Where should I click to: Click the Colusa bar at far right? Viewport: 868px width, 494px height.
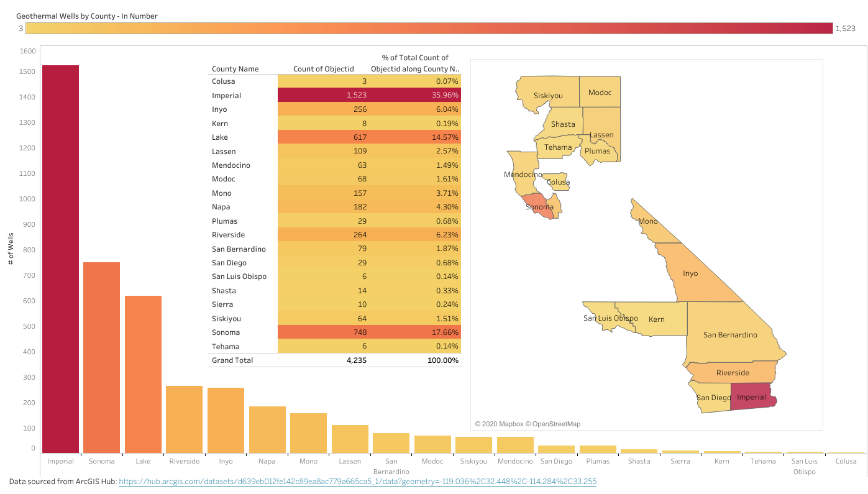846,451
